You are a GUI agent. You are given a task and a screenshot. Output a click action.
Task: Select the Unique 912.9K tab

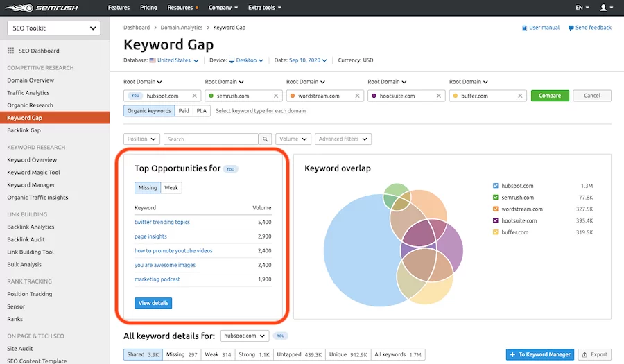pyautogui.click(x=348, y=354)
